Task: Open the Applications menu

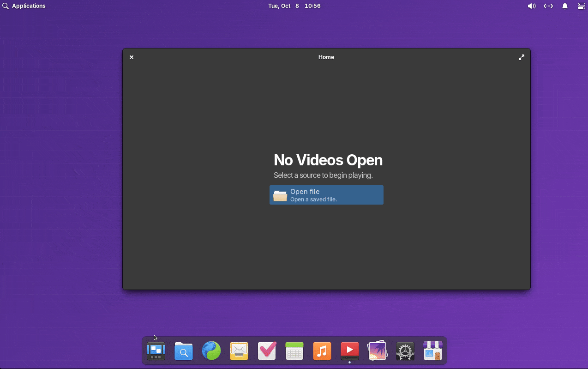Action: (x=24, y=6)
